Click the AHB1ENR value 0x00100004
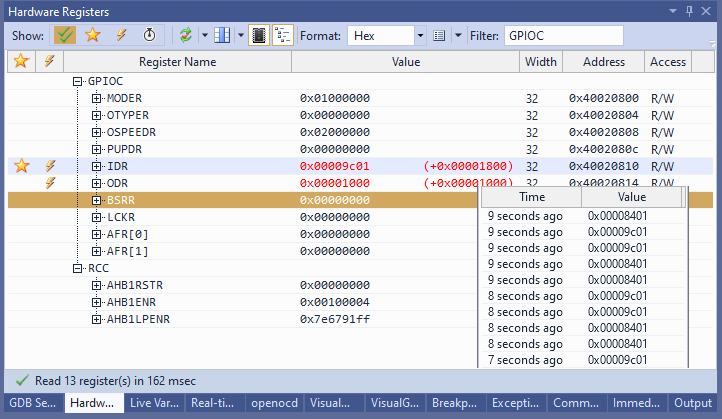The width and height of the screenshot is (722, 419). click(x=335, y=303)
